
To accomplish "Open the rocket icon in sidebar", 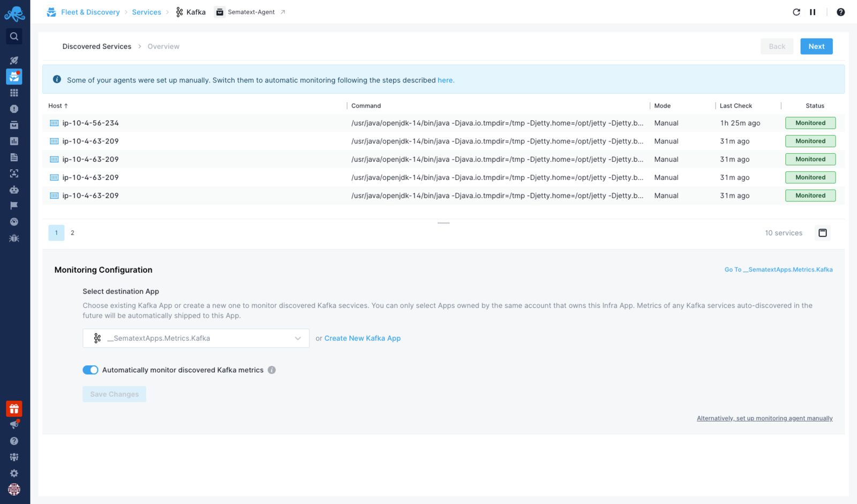I will (14, 61).
